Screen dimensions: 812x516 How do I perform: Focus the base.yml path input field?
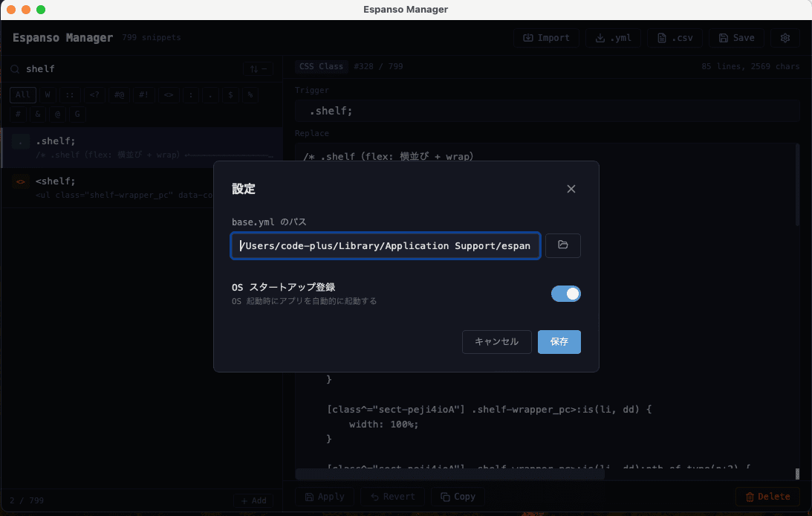point(386,245)
